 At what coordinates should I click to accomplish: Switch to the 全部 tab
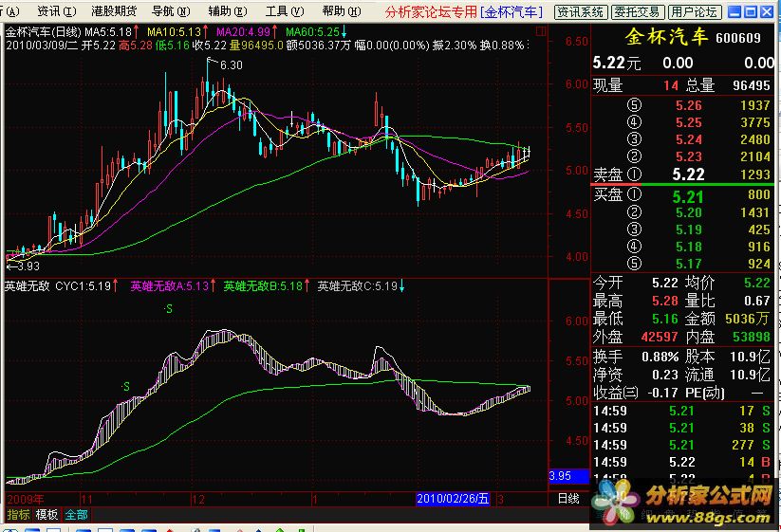(76, 515)
